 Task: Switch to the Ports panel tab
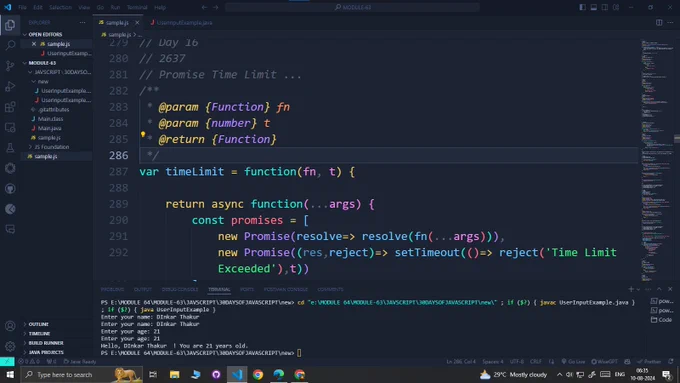(x=247, y=289)
